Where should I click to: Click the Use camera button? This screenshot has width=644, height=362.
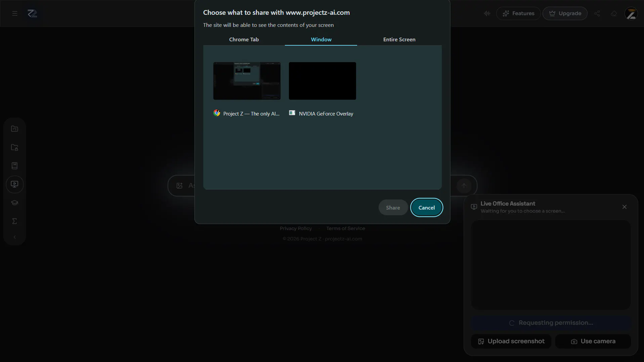click(593, 341)
